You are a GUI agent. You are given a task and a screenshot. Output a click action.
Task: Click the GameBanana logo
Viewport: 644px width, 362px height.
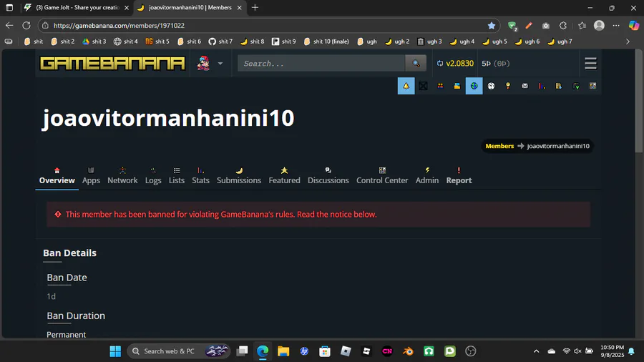click(x=112, y=63)
